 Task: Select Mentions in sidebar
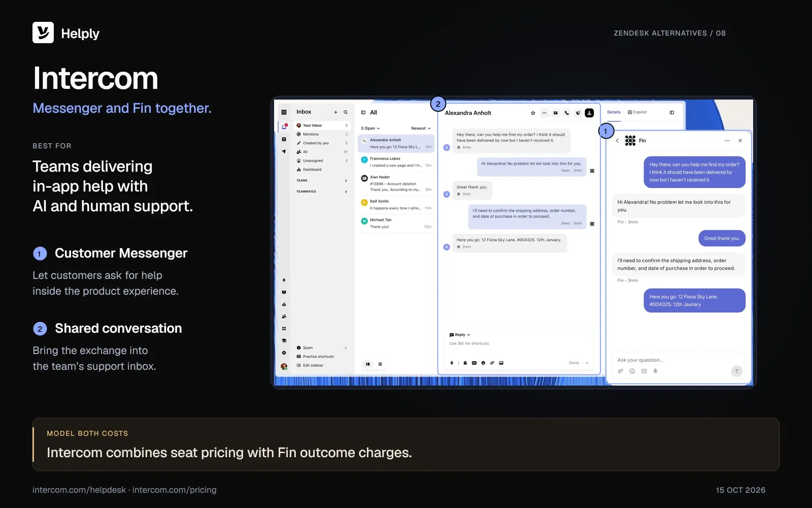coord(323,134)
